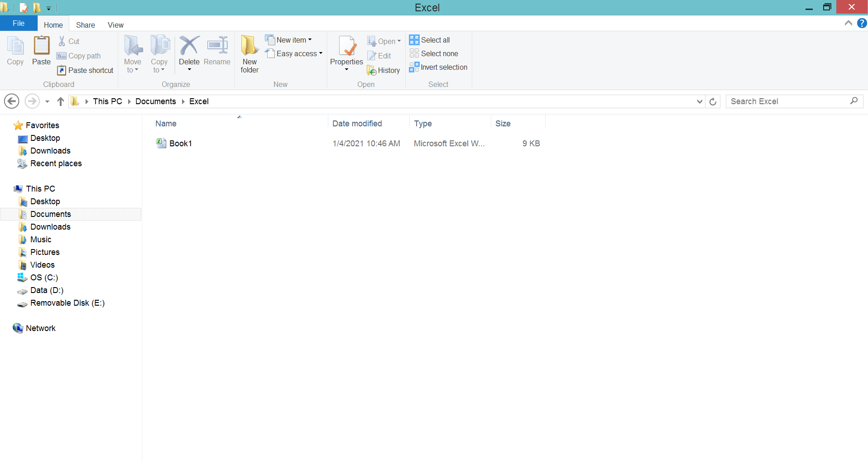Expand the address bar history dropdown
868x461 pixels.
(x=700, y=101)
